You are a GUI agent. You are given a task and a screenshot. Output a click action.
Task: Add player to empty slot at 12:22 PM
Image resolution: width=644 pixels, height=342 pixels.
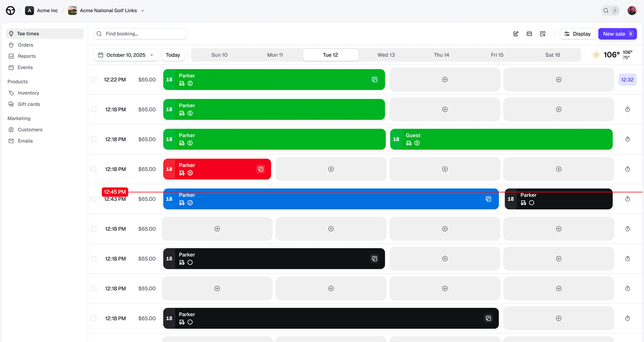click(445, 80)
